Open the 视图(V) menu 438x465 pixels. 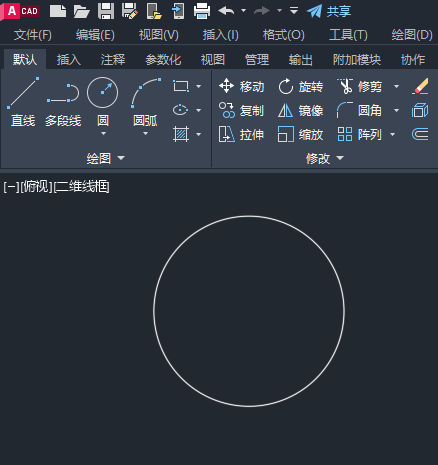(159, 35)
